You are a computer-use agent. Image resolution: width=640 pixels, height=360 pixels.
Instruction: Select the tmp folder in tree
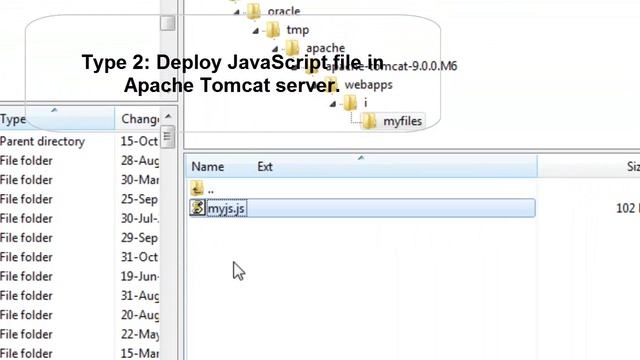pos(298,30)
